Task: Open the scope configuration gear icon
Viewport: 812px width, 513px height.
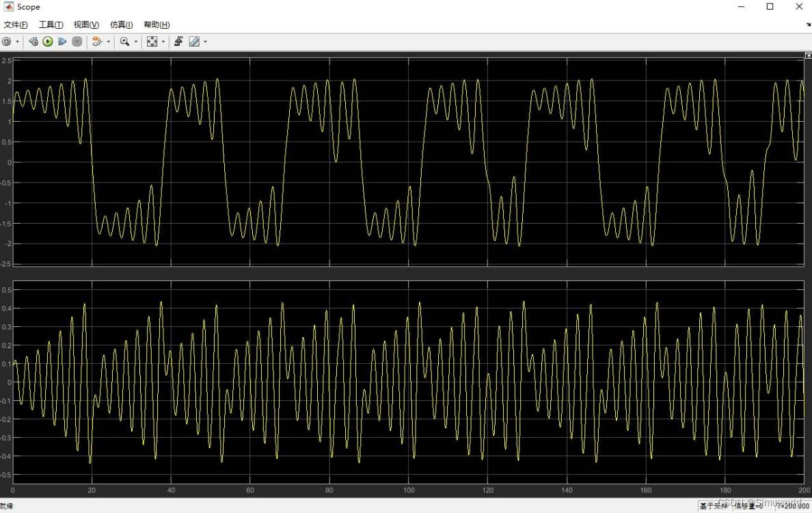Action: coord(7,42)
